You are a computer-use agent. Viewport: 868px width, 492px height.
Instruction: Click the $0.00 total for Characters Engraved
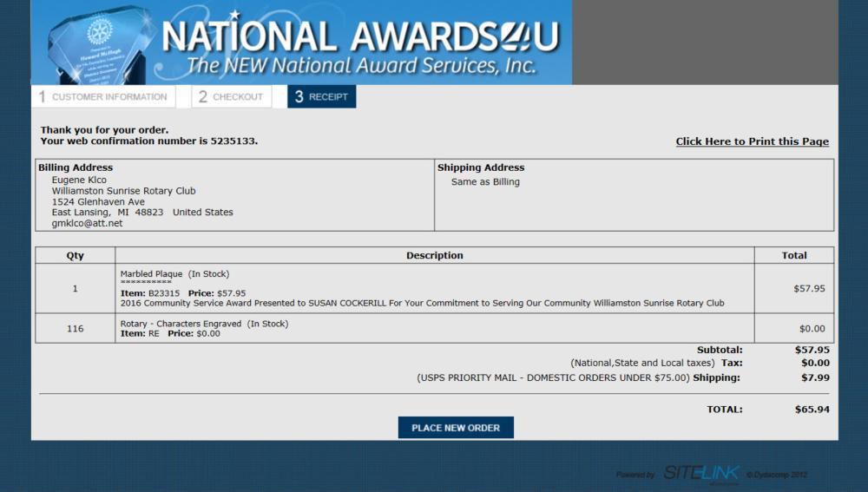812,329
